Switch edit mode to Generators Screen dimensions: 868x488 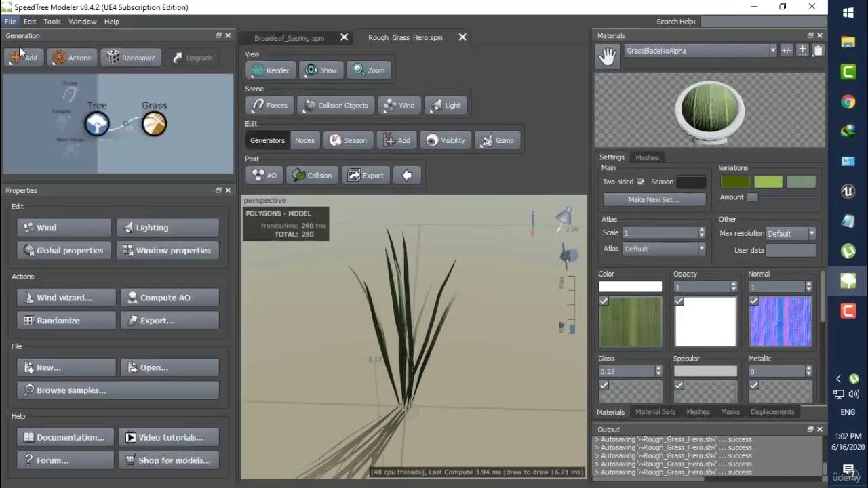(267, 140)
